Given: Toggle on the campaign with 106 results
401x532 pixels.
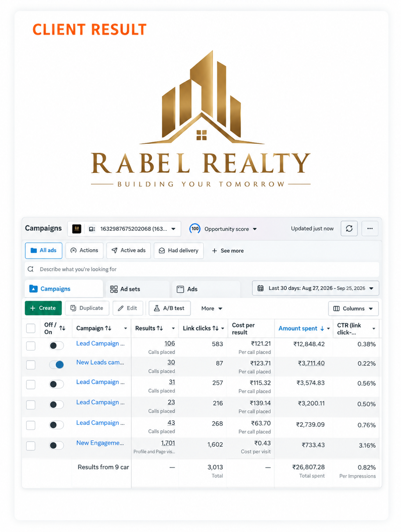Looking at the screenshot, I should tap(56, 345).
